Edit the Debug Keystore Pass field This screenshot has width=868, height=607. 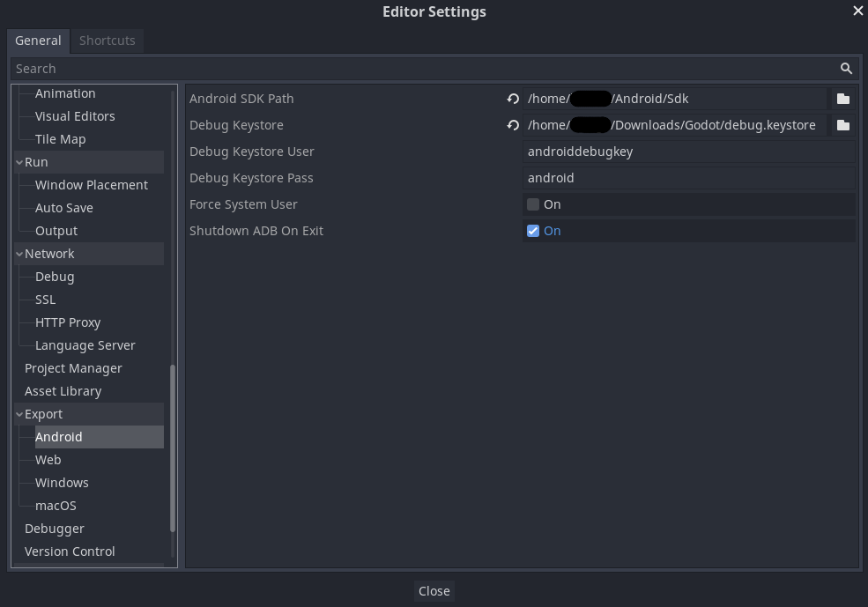tap(688, 178)
